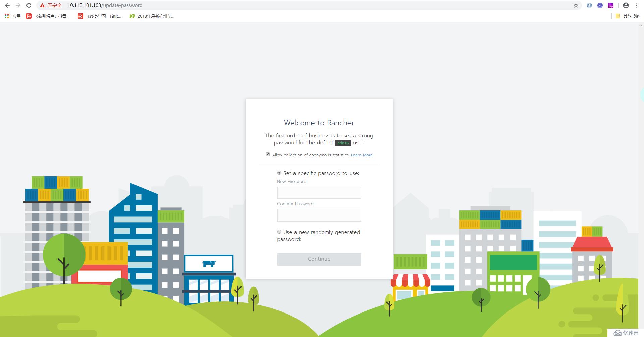Open the RP extension icon
644x337 pixels.
coord(611,5)
